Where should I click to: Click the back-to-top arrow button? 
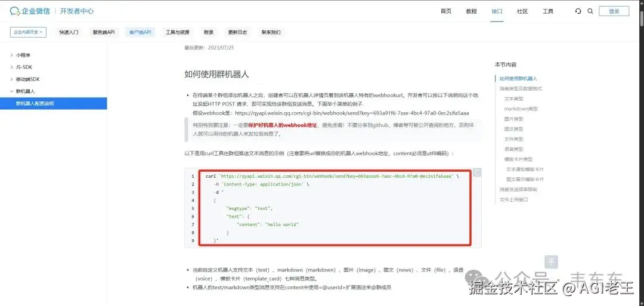(551, 262)
